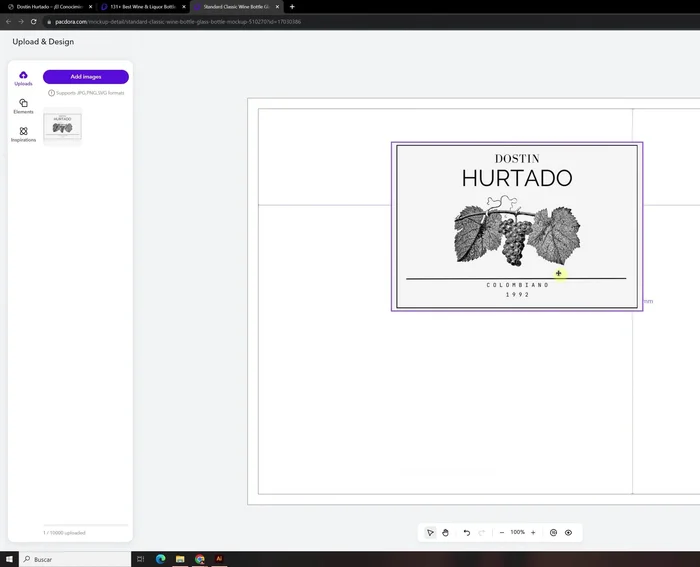Select the Dostin Hurtado label on canvas
The image size is (700, 567).
(x=517, y=226)
